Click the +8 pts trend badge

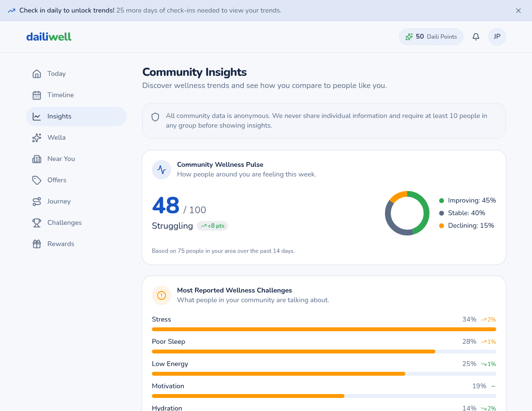(x=212, y=226)
